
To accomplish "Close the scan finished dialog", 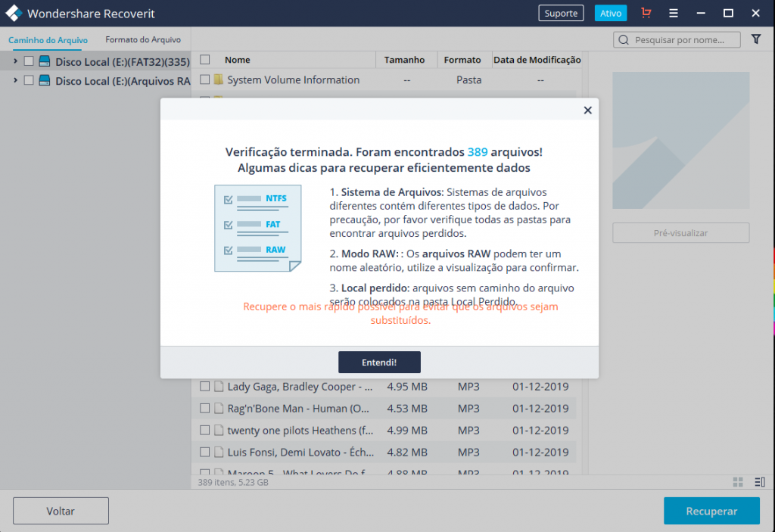I will pos(587,110).
